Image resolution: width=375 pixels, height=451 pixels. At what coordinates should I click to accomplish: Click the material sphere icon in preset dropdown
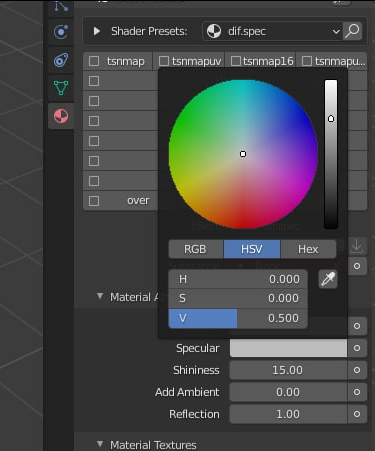click(x=214, y=31)
